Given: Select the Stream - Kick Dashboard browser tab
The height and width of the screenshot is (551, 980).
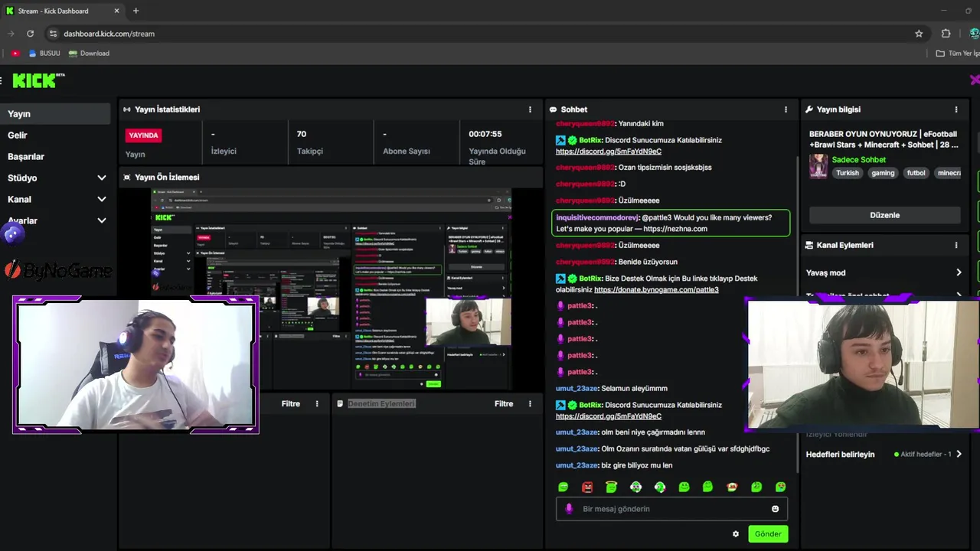Looking at the screenshot, I should (63, 11).
